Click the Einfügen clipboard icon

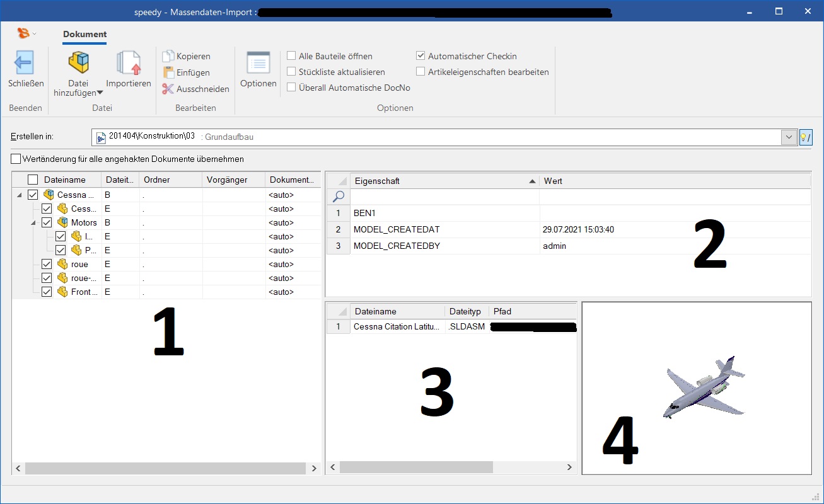click(168, 72)
